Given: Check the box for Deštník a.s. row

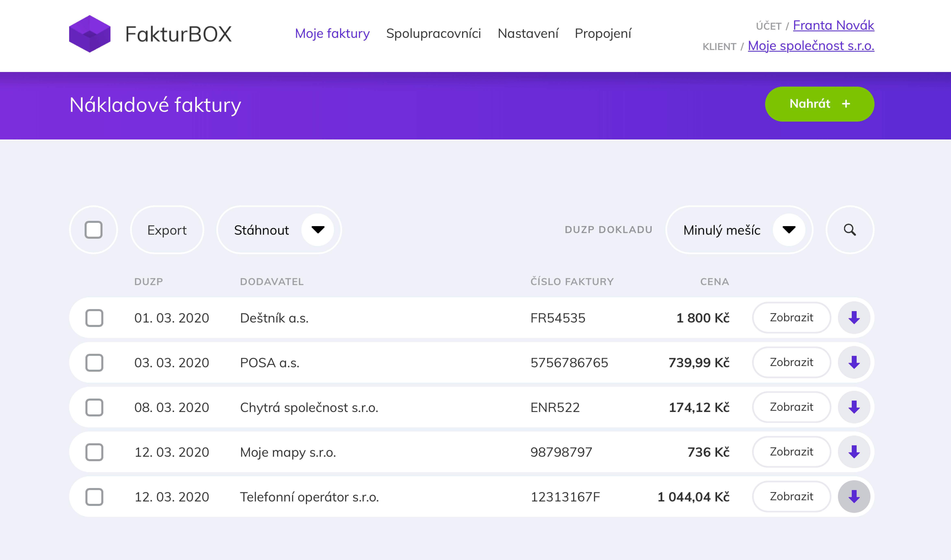Looking at the screenshot, I should pyautogui.click(x=94, y=318).
